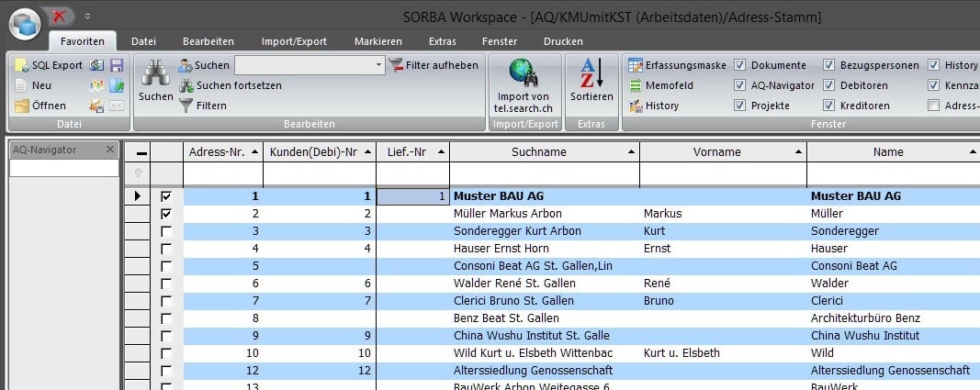Toggle the AQ-Navigator window checkbox
980x390 pixels.
click(x=740, y=85)
